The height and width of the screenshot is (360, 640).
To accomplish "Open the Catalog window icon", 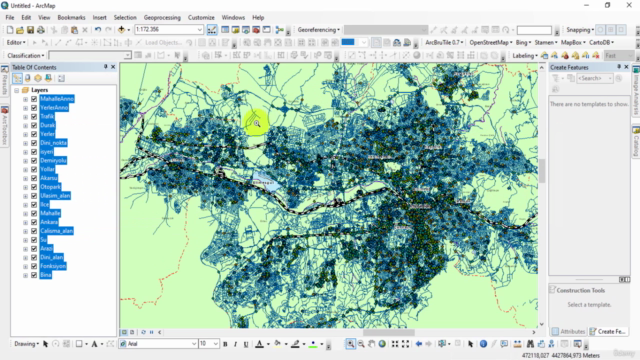I will 236,30.
